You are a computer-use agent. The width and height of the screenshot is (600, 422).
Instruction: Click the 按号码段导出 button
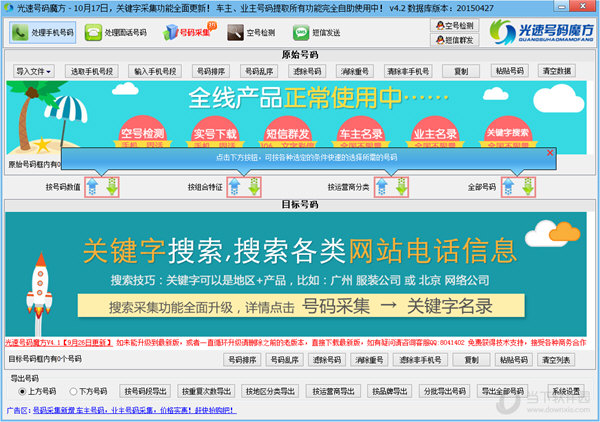click(145, 391)
